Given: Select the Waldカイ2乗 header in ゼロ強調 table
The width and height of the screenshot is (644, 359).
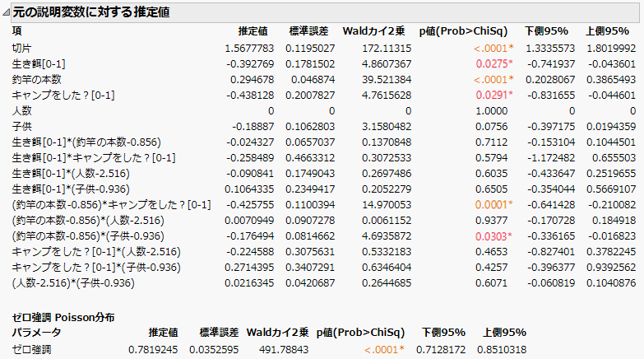Looking at the screenshot, I should (277, 332).
